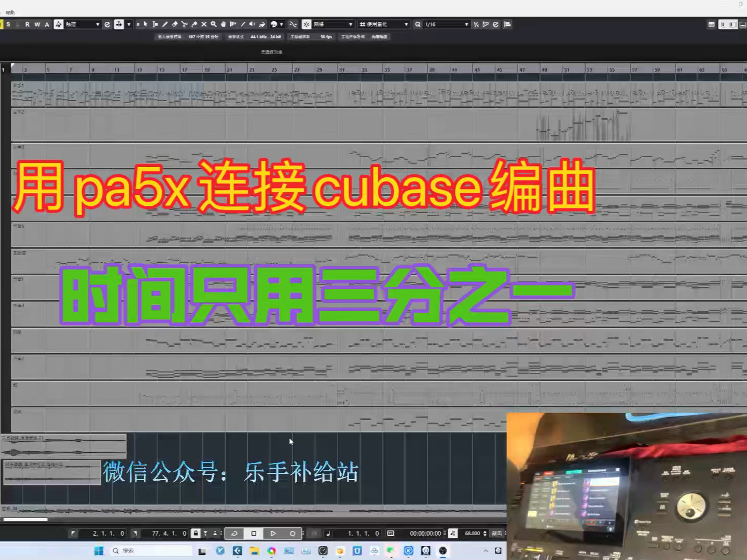Click left locator position 2.1.1.0
The image size is (747, 560).
coord(108,534)
